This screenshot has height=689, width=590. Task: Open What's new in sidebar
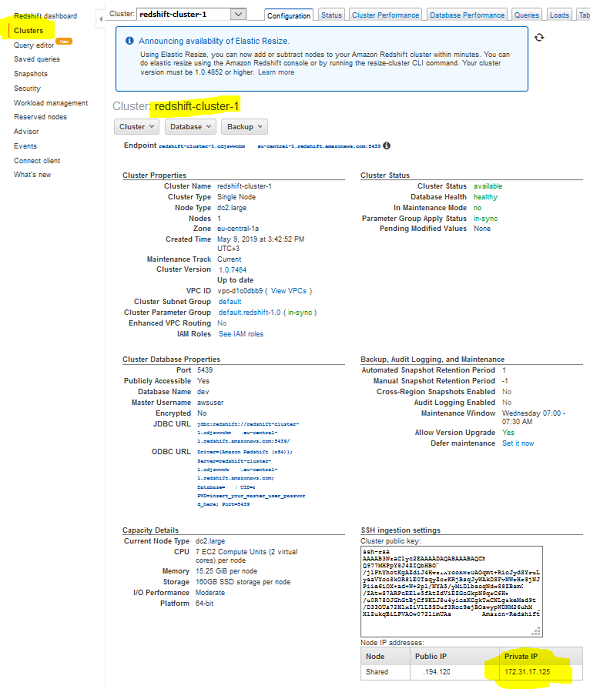point(32,174)
